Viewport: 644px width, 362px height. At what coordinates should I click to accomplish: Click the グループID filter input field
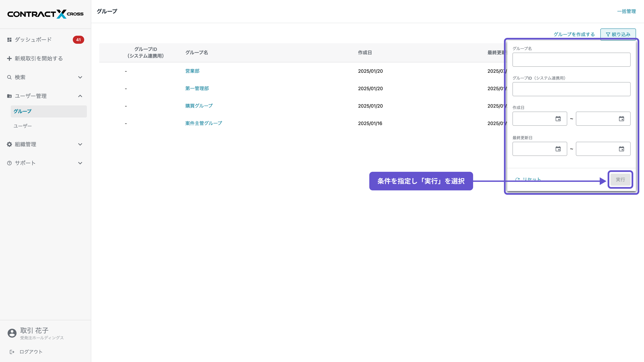pos(571,89)
